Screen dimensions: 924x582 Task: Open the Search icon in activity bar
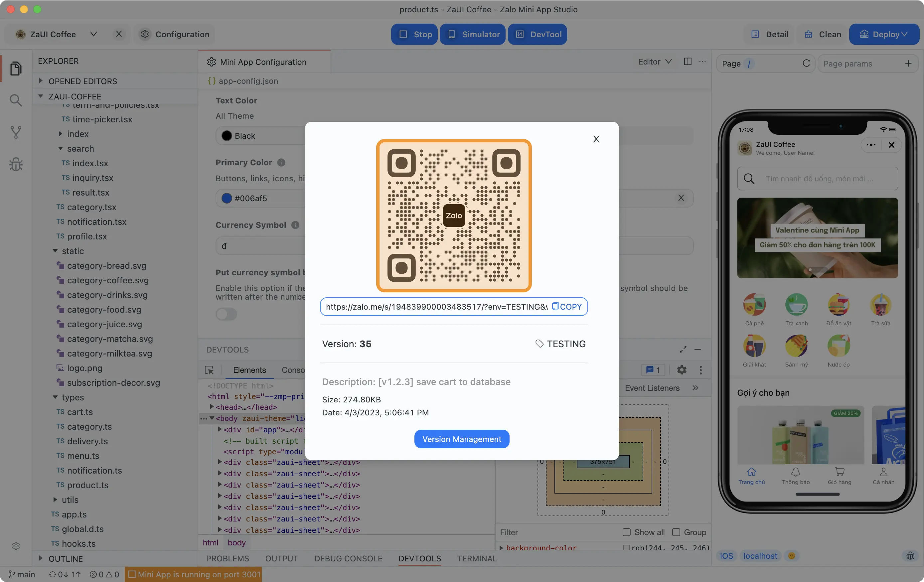[16, 100]
